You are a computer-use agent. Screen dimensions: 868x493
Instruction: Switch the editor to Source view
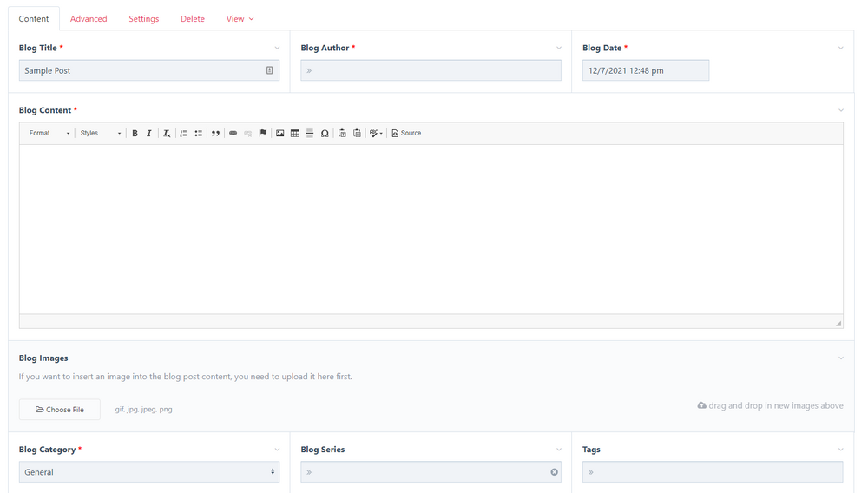click(406, 134)
